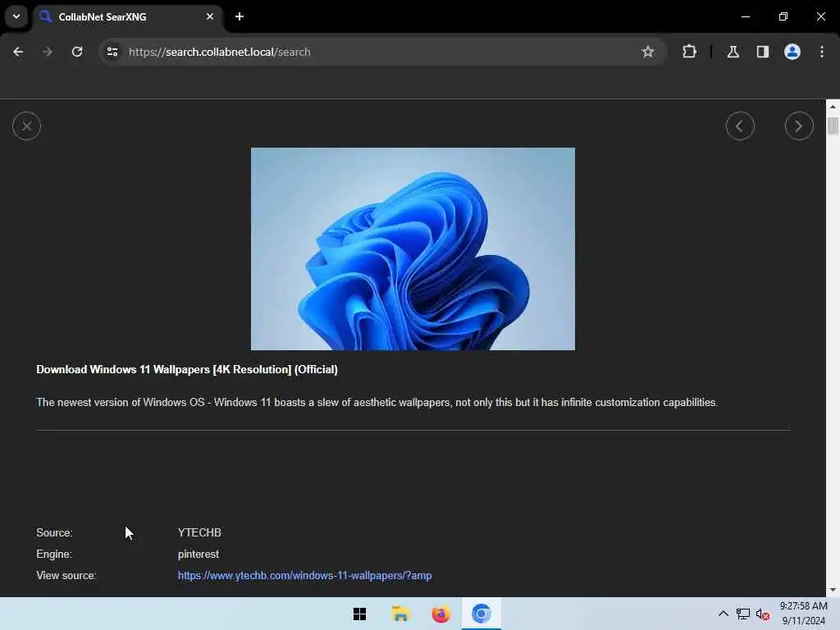Open network status tray icon

point(742,614)
